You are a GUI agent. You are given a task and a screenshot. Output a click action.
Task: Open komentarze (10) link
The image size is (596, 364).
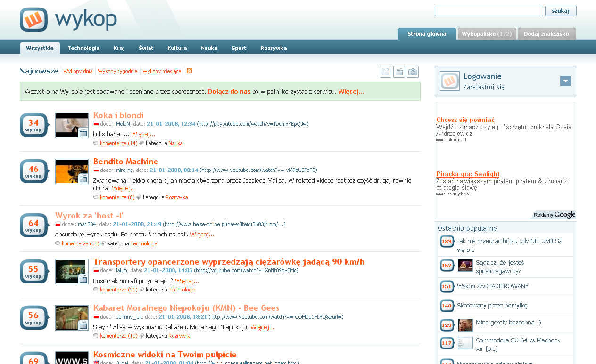pos(119,336)
